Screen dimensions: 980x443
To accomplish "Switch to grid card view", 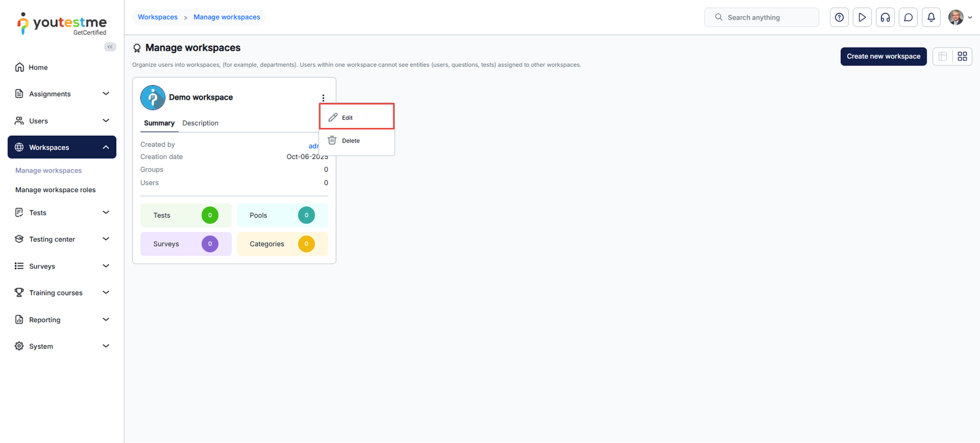I will (x=962, y=56).
